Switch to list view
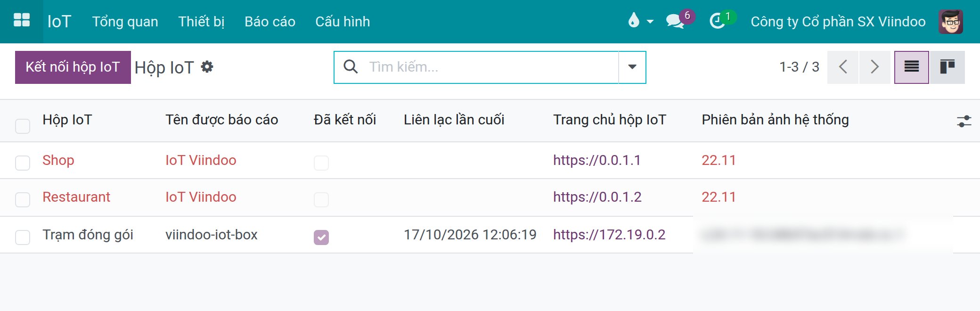Viewport: 980px width, 311px height. click(x=912, y=67)
